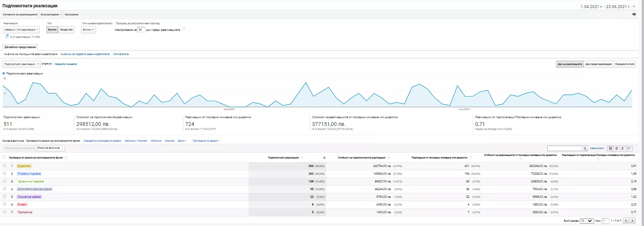Image resolution: width=644 pixels, height=226 pixels.
Task: Expand the Експортиране dropdown
Action: tap(51, 15)
